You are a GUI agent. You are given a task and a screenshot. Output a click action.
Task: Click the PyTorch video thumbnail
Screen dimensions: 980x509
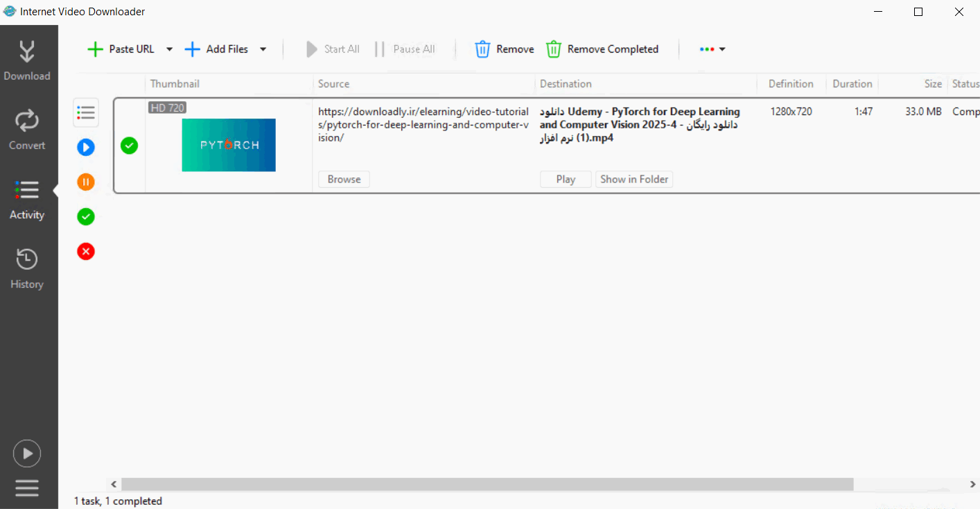[x=229, y=145]
